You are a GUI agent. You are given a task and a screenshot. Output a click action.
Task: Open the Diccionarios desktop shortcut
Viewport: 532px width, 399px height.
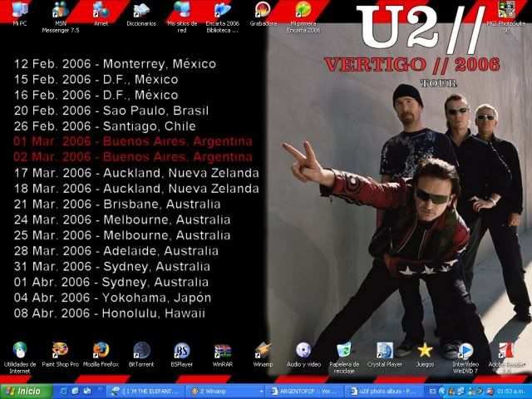pyautogui.click(x=141, y=12)
